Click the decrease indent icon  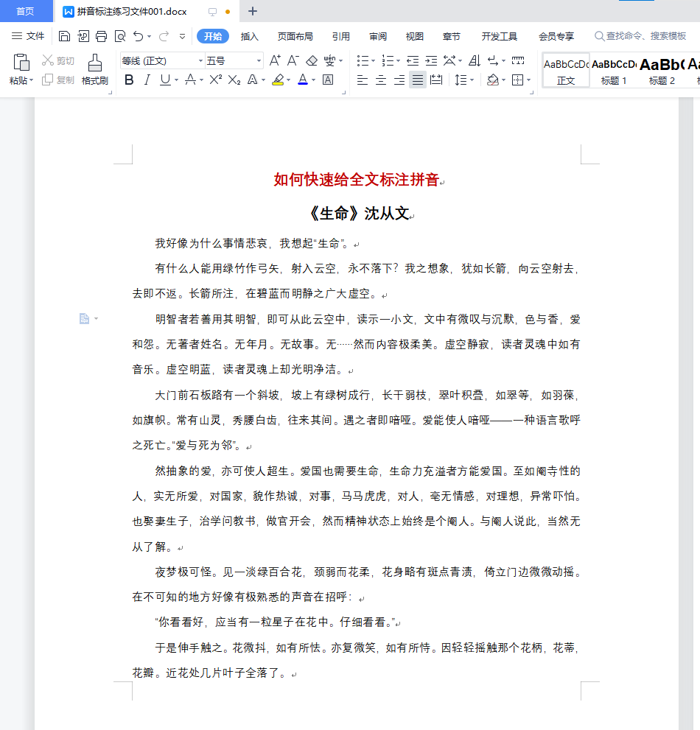click(x=413, y=60)
